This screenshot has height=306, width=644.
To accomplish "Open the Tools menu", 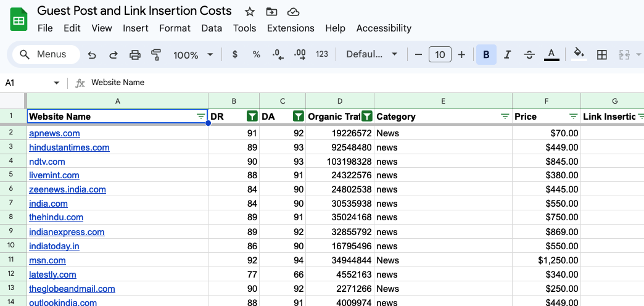I will tap(245, 28).
